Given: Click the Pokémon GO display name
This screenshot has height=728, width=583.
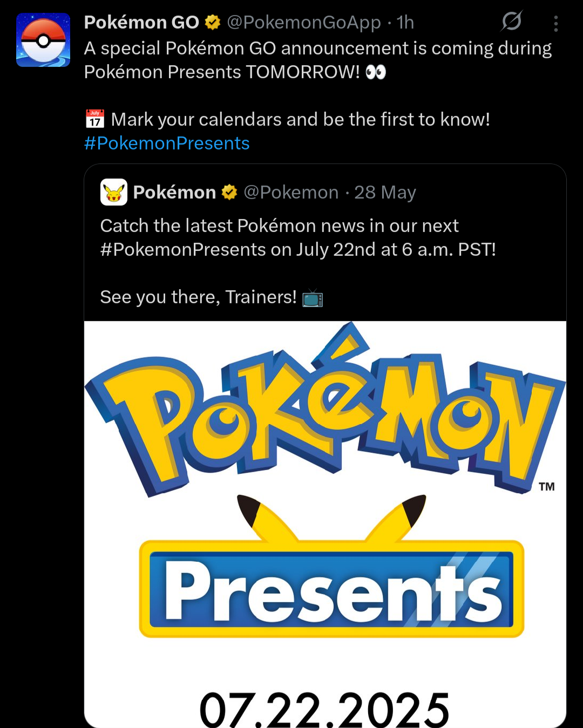Looking at the screenshot, I should (141, 22).
